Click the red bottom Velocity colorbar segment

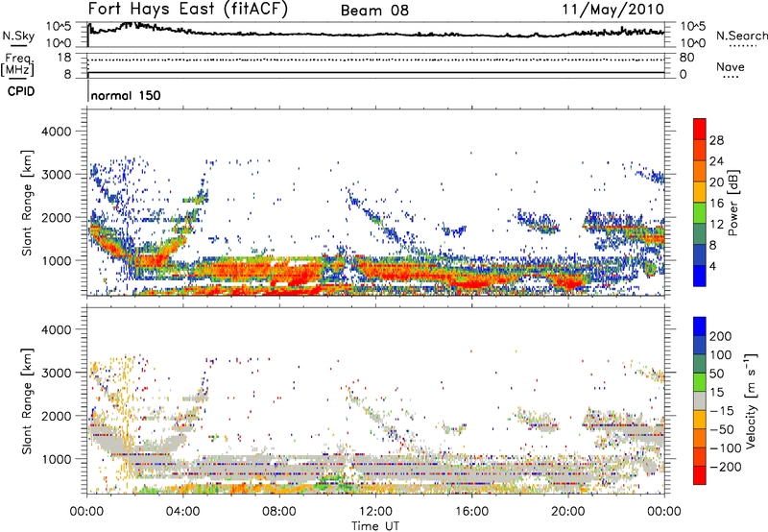[x=700, y=475]
